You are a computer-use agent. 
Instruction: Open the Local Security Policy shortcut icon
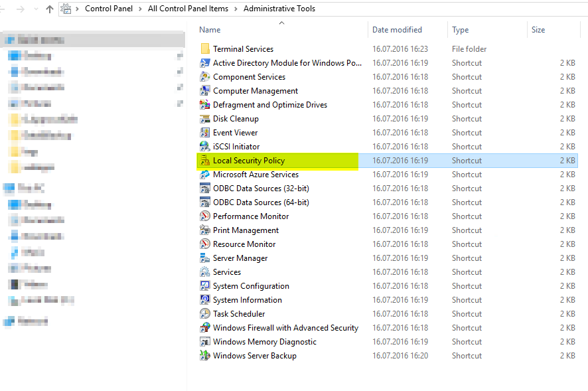pyautogui.click(x=205, y=161)
